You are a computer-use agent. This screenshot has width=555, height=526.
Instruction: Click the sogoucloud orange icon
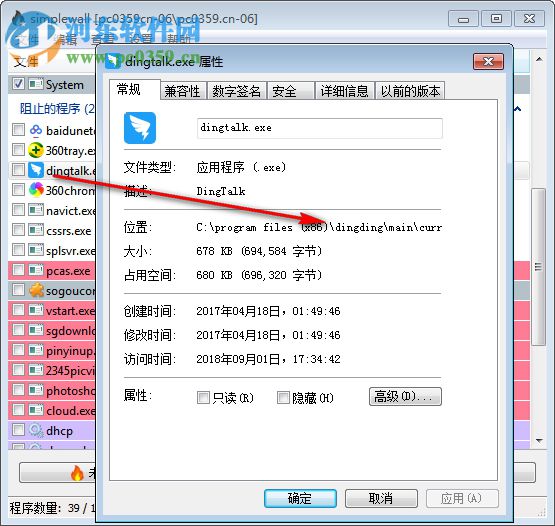[x=36, y=290]
